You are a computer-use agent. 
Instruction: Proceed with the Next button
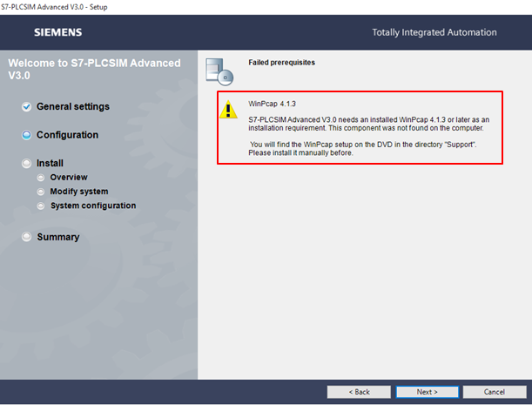pyautogui.click(x=427, y=392)
